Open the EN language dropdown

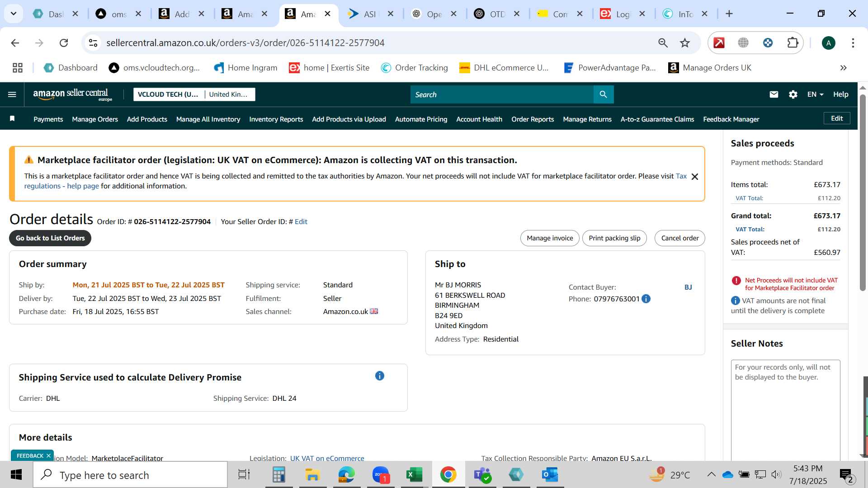pyautogui.click(x=815, y=94)
